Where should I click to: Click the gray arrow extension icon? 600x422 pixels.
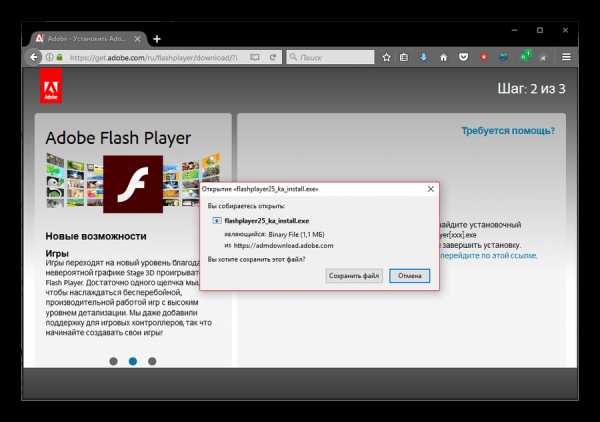coord(543,58)
